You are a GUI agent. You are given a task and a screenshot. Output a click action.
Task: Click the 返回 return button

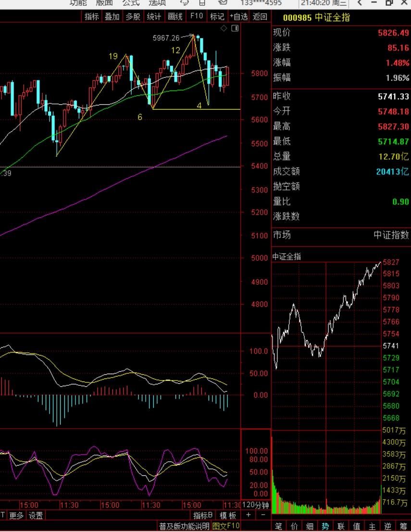coord(260,16)
